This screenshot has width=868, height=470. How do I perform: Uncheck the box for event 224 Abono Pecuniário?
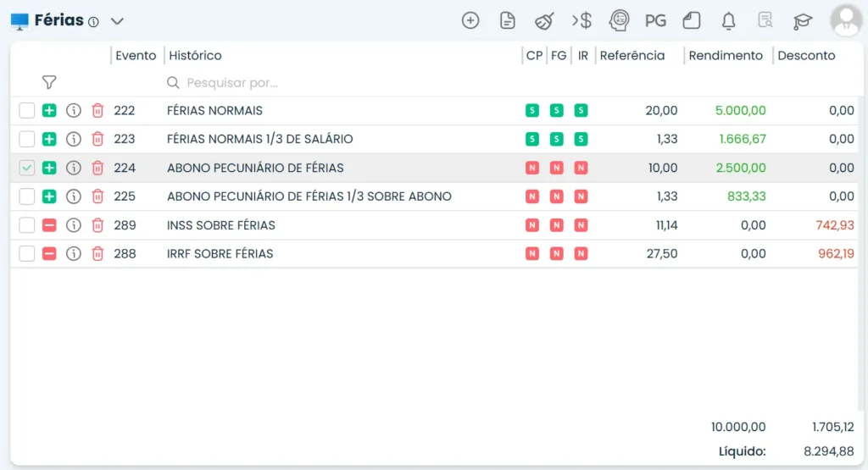tap(26, 168)
